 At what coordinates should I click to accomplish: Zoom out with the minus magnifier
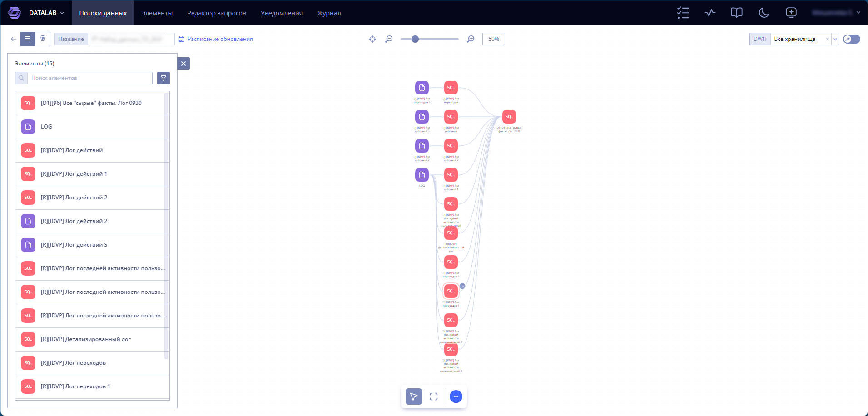pos(389,39)
